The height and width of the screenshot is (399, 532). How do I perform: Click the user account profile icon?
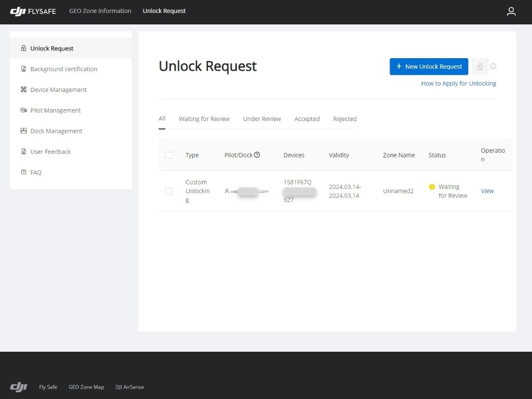pyautogui.click(x=511, y=11)
